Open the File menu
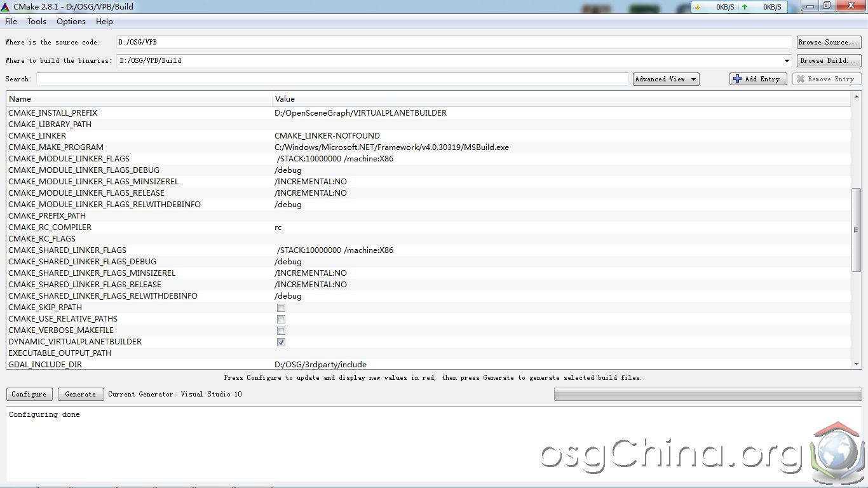The image size is (868, 488). click(x=11, y=22)
